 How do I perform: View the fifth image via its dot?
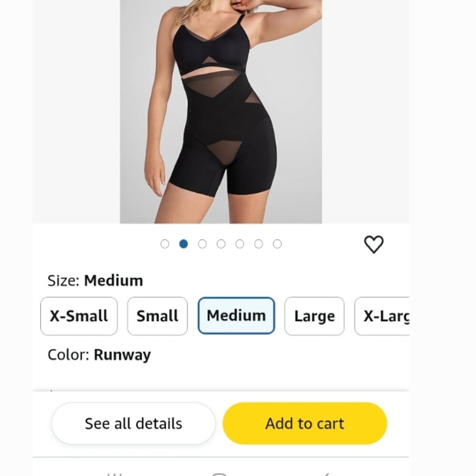[x=240, y=243]
